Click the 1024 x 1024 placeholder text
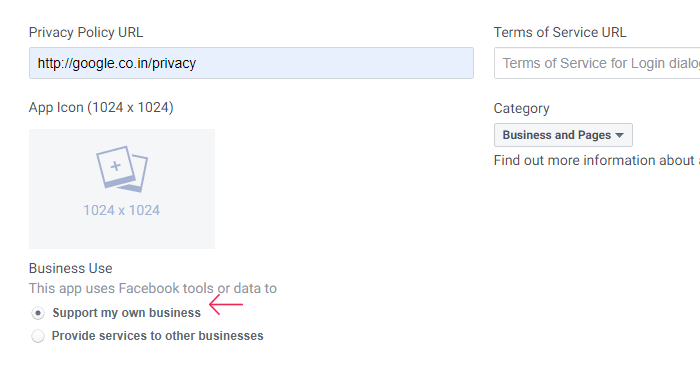Screen dimensions: 700x374 (x=121, y=210)
